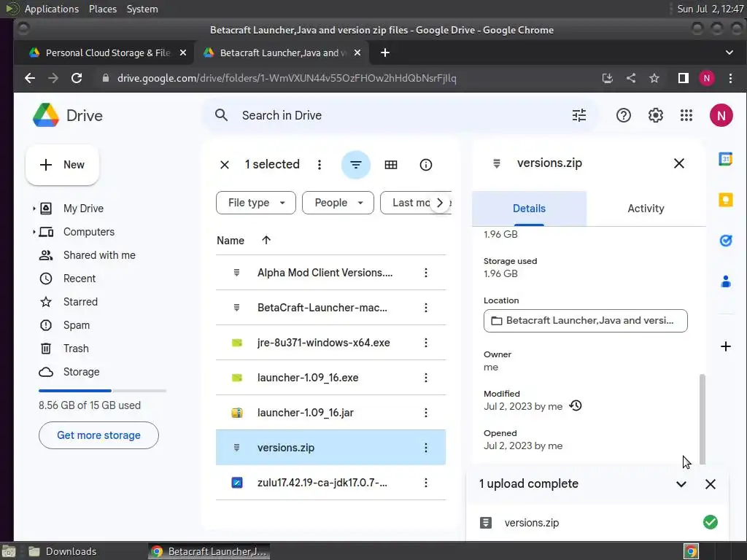The image size is (747, 560).
Task: Toggle the filter chips button
Action: point(355,165)
